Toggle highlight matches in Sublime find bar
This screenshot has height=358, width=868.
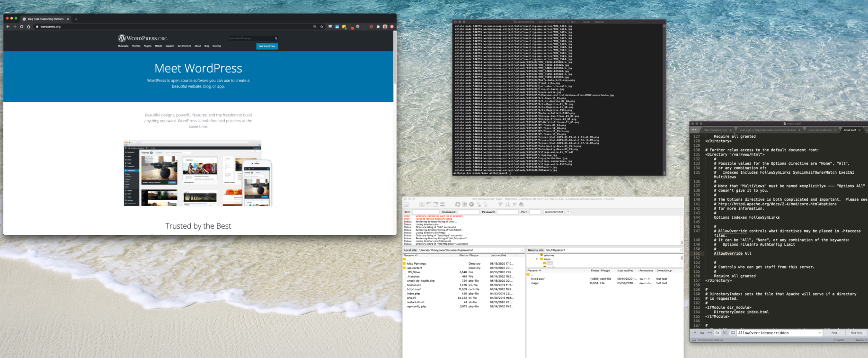click(733, 333)
